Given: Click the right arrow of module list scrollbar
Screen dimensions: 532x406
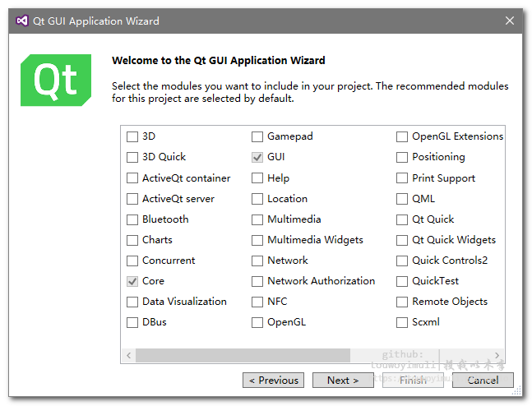Looking at the screenshot, I should point(497,356).
